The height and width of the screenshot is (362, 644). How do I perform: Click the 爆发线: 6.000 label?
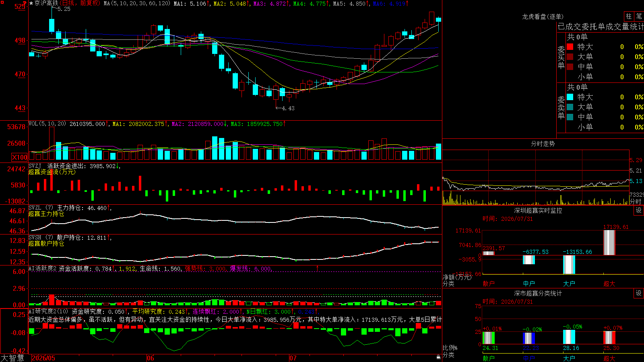point(251,268)
